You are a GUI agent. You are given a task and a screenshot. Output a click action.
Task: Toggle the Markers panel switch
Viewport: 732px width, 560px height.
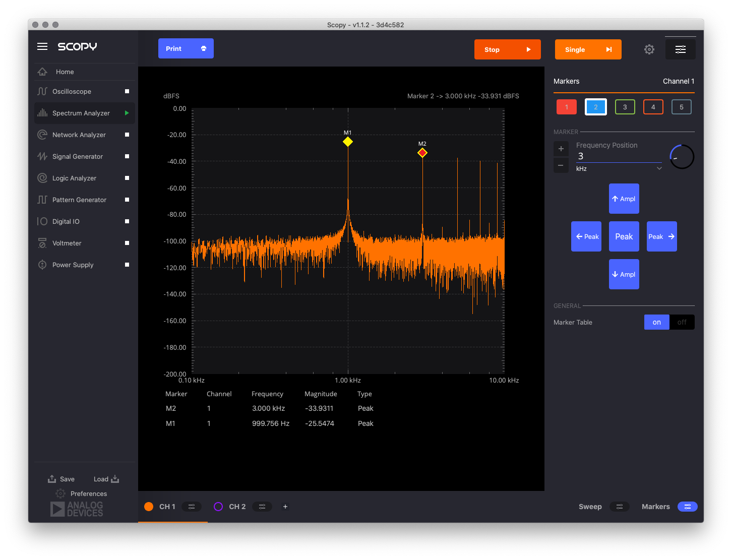point(687,507)
